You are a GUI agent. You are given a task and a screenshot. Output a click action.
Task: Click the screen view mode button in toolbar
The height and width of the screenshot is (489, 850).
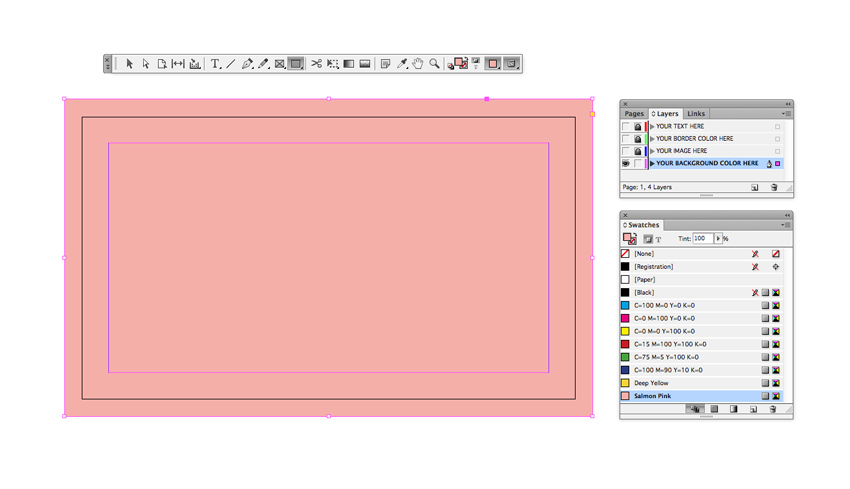[x=511, y=64]
